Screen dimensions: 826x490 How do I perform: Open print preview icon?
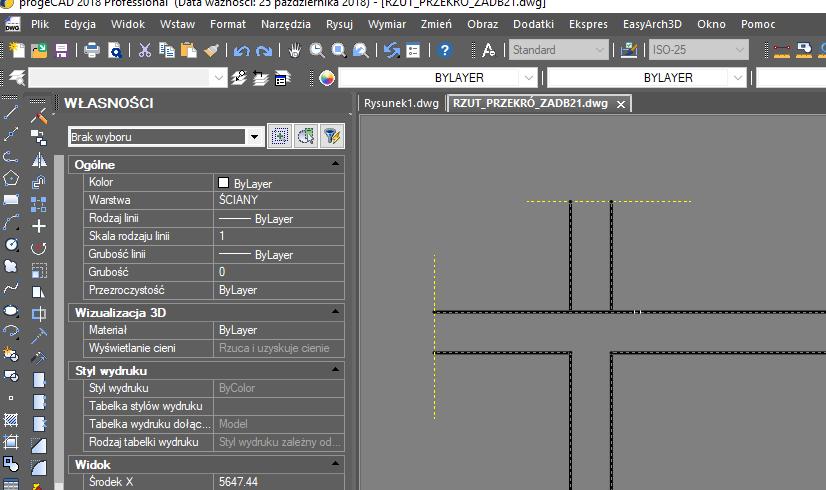click(x=114, y=50)
